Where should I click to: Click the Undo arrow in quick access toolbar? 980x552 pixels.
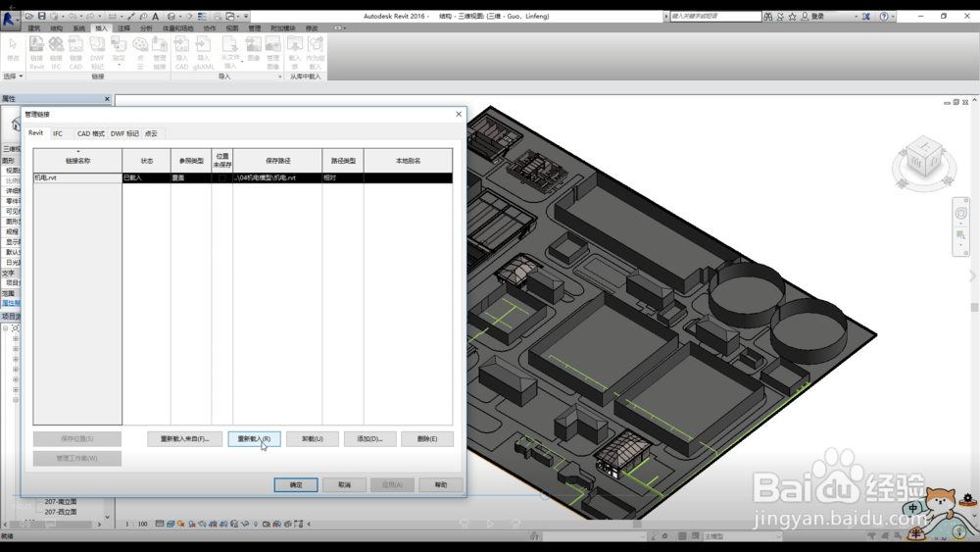point(73,17)
